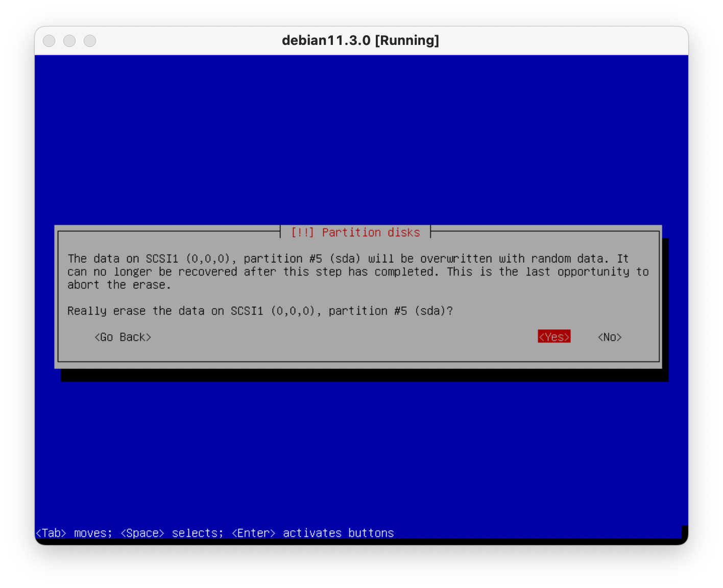
Task: Click the <Enter> activates buttons hint
Action: pyautogui.click(x=312, y=533)
